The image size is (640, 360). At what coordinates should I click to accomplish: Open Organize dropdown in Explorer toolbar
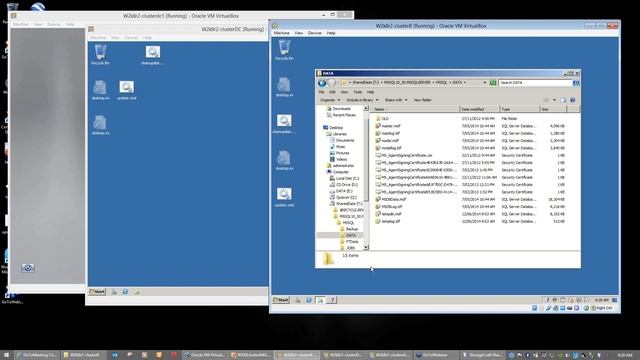[x=330, y=100]
